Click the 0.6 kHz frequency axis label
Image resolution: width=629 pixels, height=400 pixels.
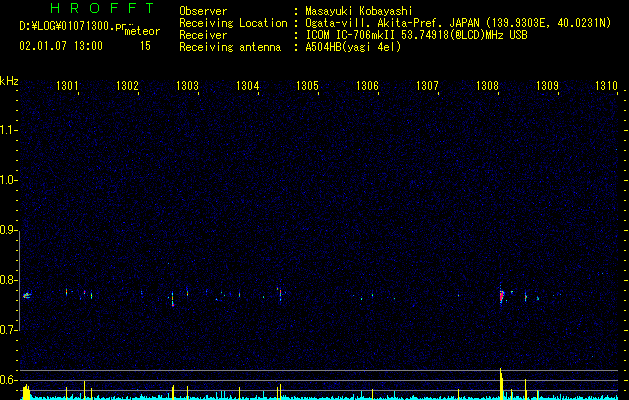8,380
